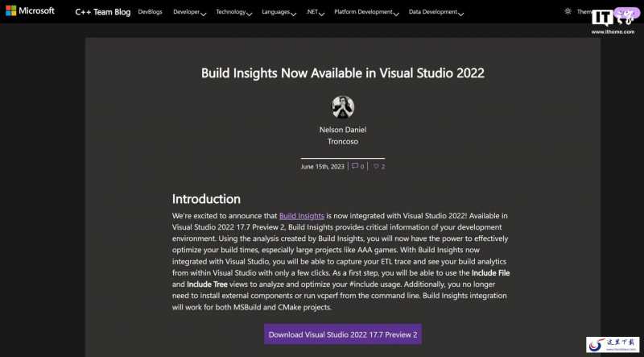
Task: Open the Platform Development menu
Action: click(x=364, y=12)
